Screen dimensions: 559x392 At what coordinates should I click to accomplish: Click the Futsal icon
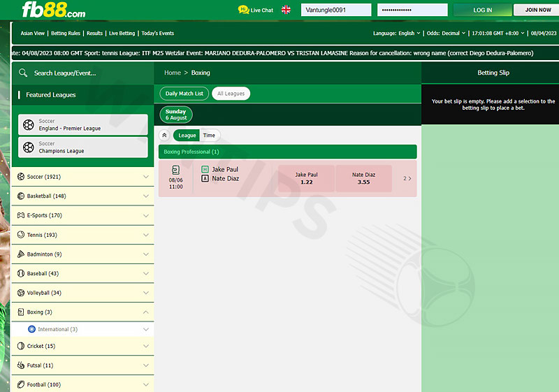pyautogui.click(x=21, y=365)
